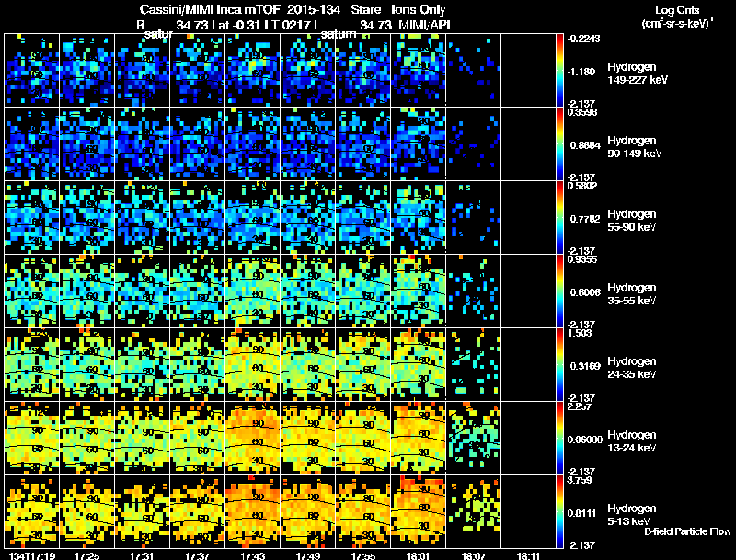Open the 149-227 keV panel at 18:07

coord(474,71)
